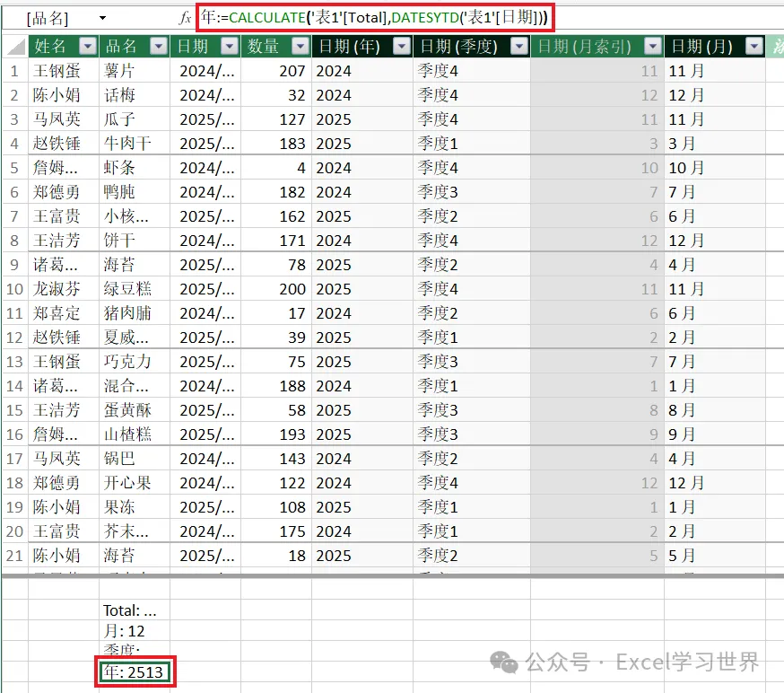Click the [品名] name box
The width and height of the screenshot is (784, 693).
48,19
